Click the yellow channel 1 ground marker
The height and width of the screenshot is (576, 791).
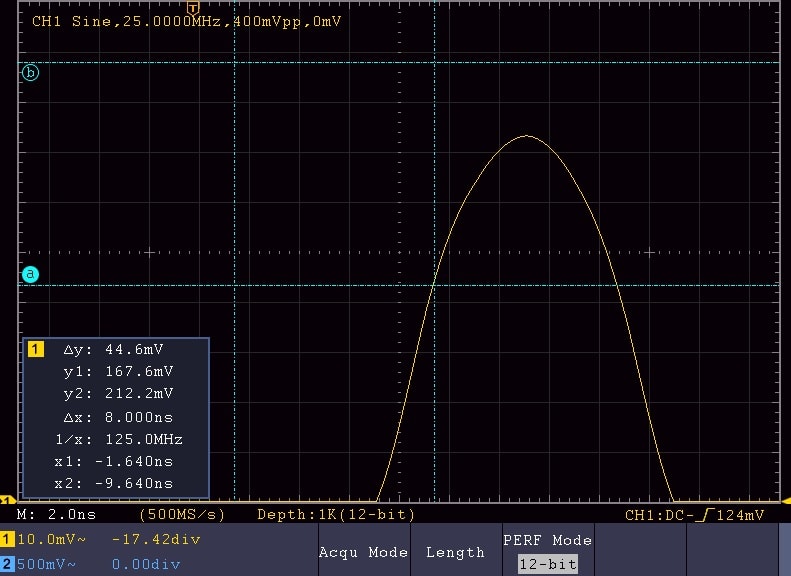click(7, 500)
